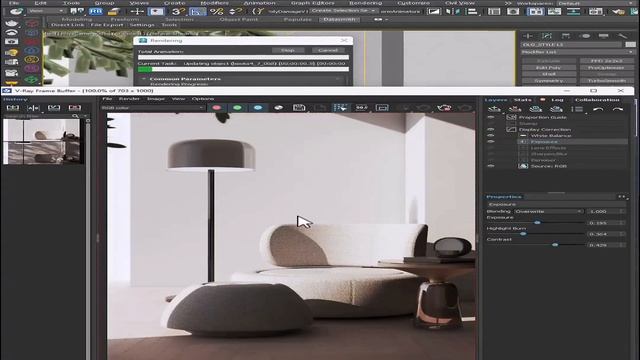
Task: Open the Frame Buffer Image menu
Action: (x=156, y=99)
